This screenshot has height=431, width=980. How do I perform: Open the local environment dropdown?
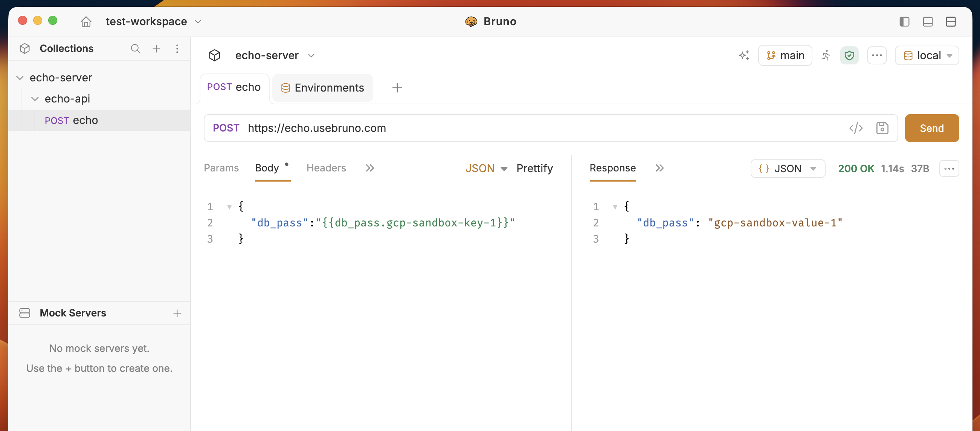pos(927,55)
